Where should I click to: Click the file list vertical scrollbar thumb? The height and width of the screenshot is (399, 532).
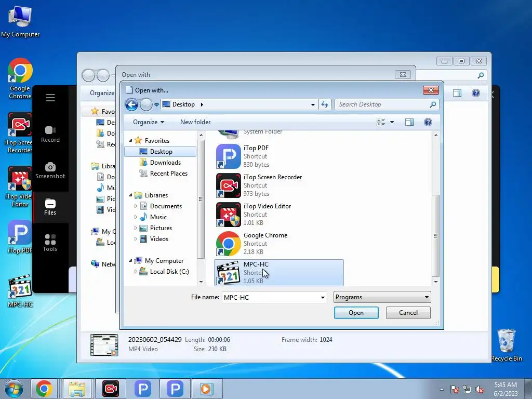point(435,236)
